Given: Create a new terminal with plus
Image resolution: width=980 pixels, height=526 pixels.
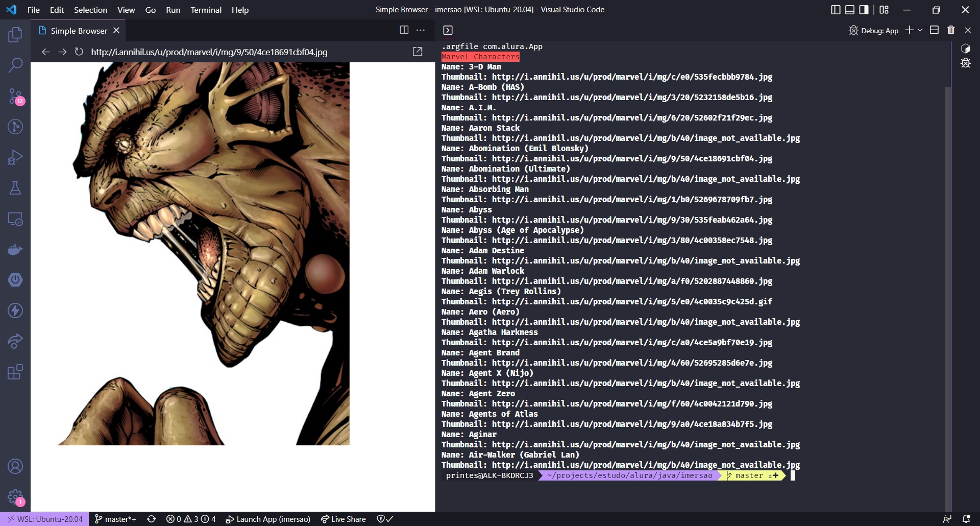Looking at the screenshot, I should pos(909,30).
